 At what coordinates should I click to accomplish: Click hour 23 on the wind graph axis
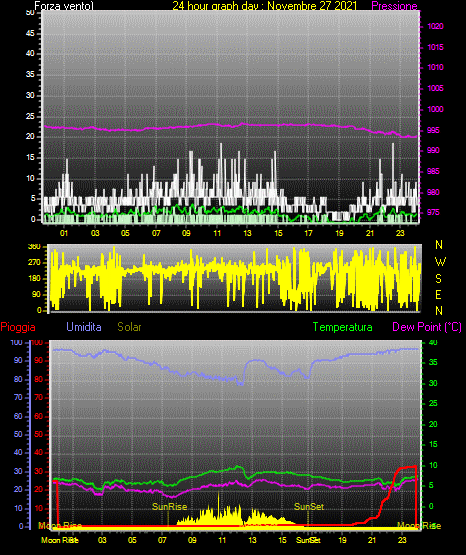coord(400,233)
